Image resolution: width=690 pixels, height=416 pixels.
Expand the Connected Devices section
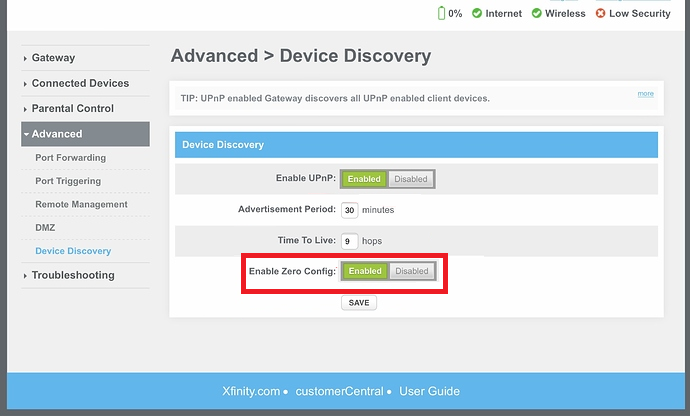coord(80,83)
